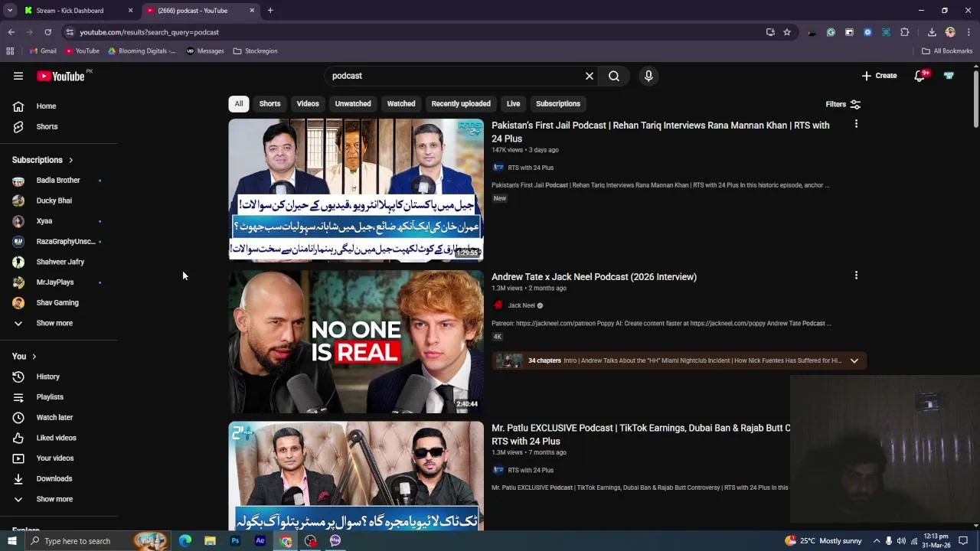Select the Live filter chip
The width and height of the screenshot is (980, 551).
tap(513, 103)
